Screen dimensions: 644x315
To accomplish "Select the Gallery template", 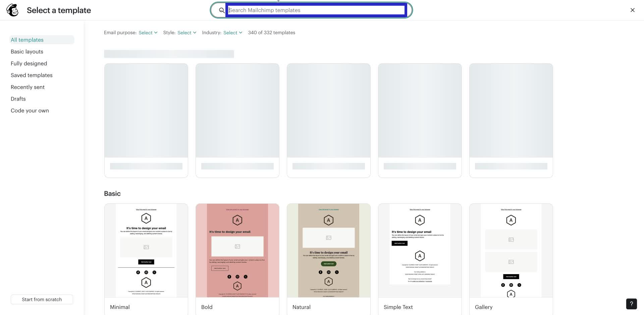I will 511,250.
